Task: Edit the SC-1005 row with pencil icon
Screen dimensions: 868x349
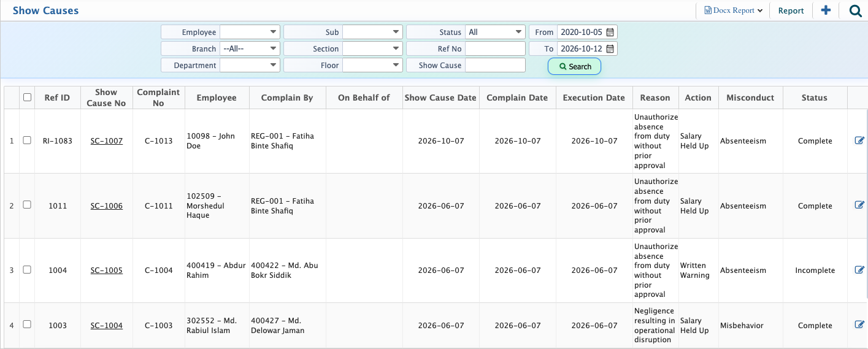Action: (859, 270)
